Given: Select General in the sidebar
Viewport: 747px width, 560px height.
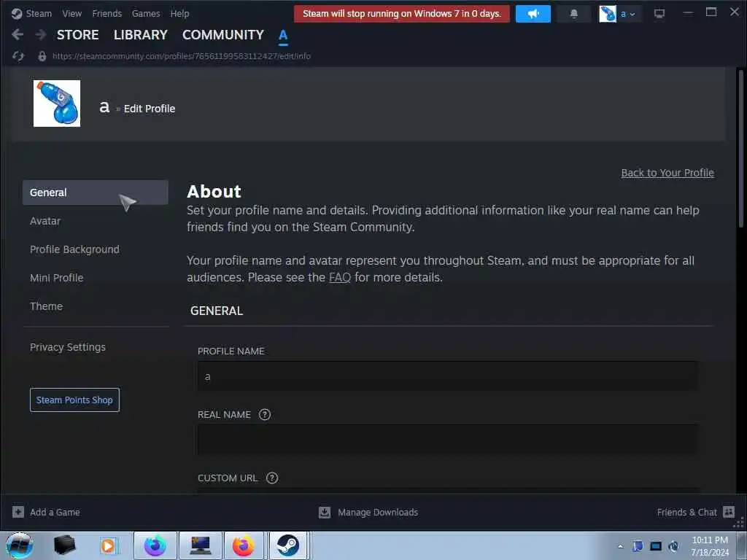Looking at the screenshot, I should [96, 192].
